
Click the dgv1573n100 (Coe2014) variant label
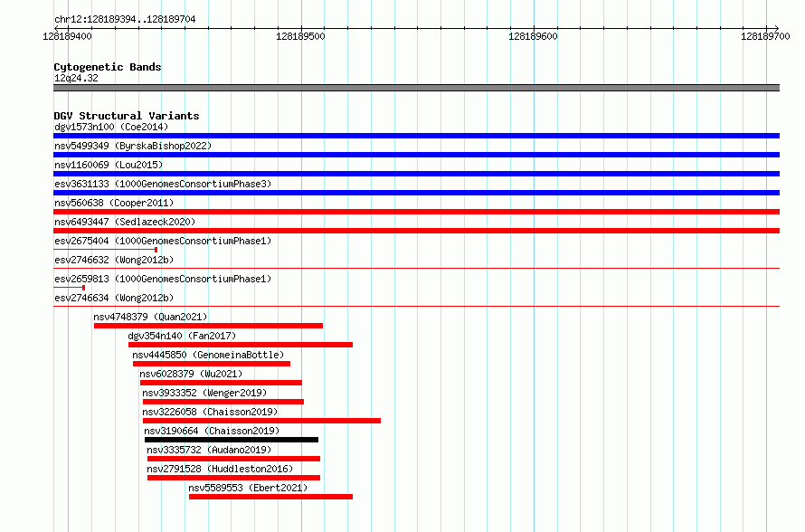tap(111, 127)
